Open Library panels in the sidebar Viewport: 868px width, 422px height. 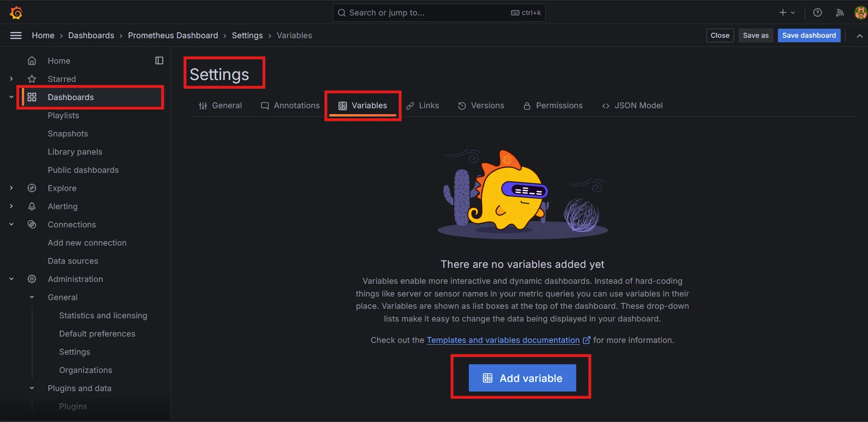(75, 152)
